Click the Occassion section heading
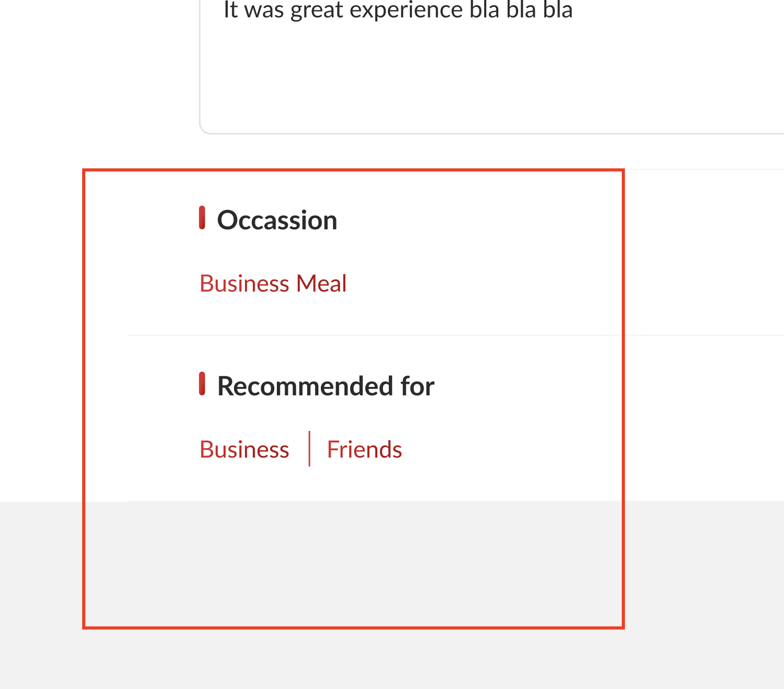The image size is (784, 689). coord(277,220)
